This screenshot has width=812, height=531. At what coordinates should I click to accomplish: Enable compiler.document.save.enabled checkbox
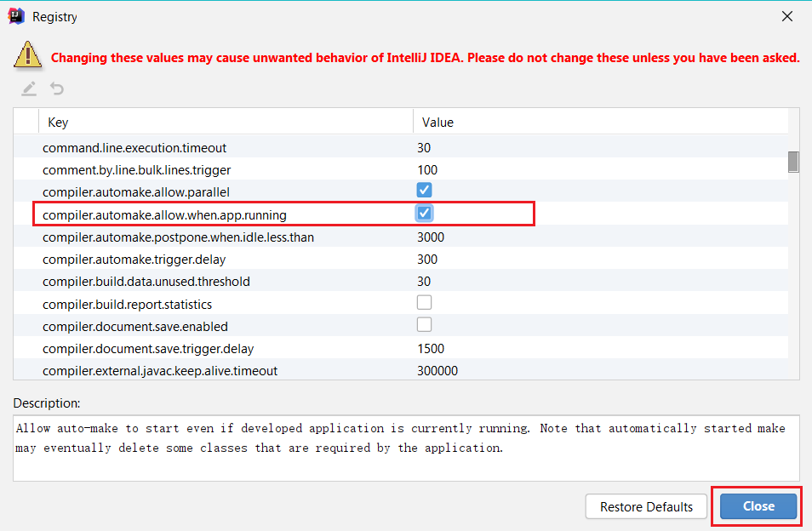pos(424,324)
